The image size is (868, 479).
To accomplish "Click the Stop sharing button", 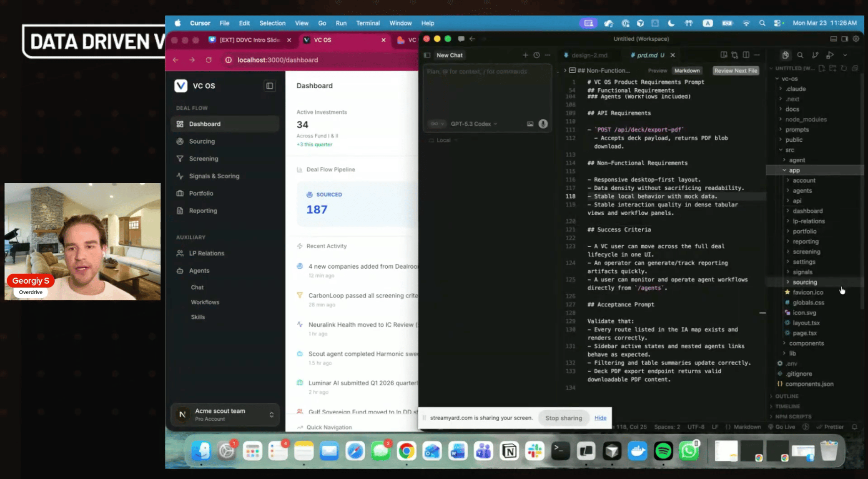I will 563,418.
